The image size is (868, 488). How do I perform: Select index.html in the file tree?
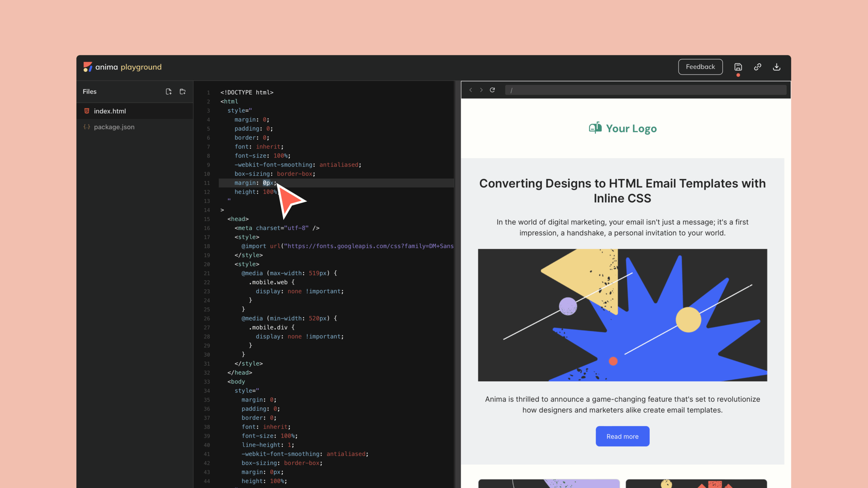pos(110,111)
